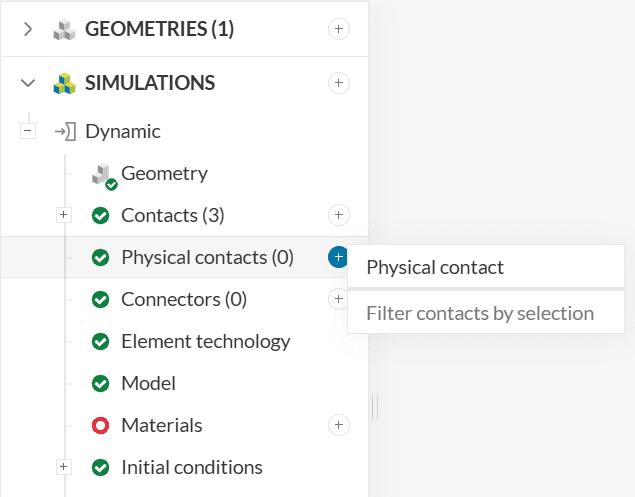Select Filter contacts by selection option
The height and width of the screenshot is (497, 635).
coord(480,314)
